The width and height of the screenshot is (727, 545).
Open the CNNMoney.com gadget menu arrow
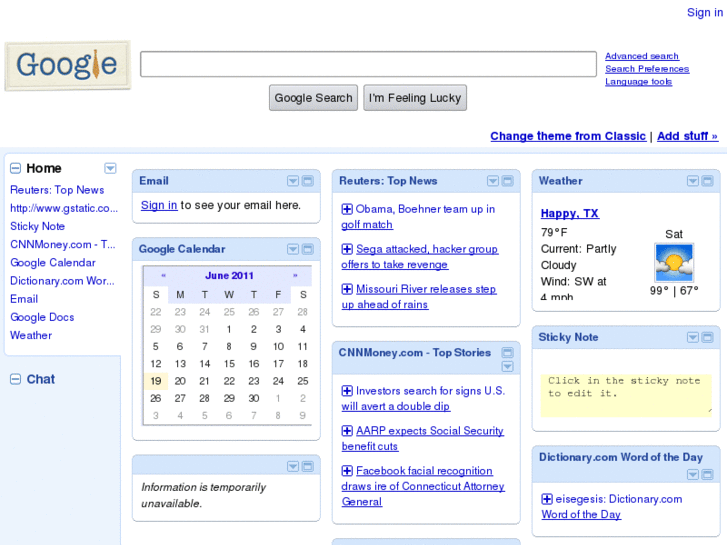(x=508, y=366)
